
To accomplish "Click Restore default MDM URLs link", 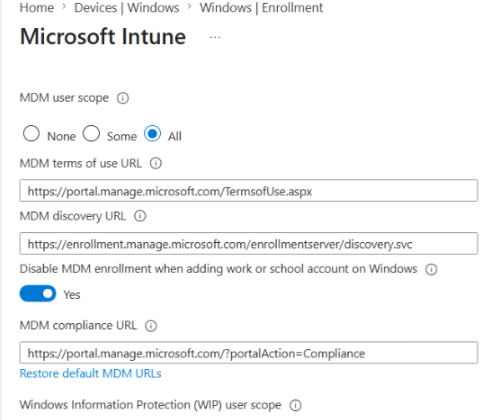I will pos(90,374).
